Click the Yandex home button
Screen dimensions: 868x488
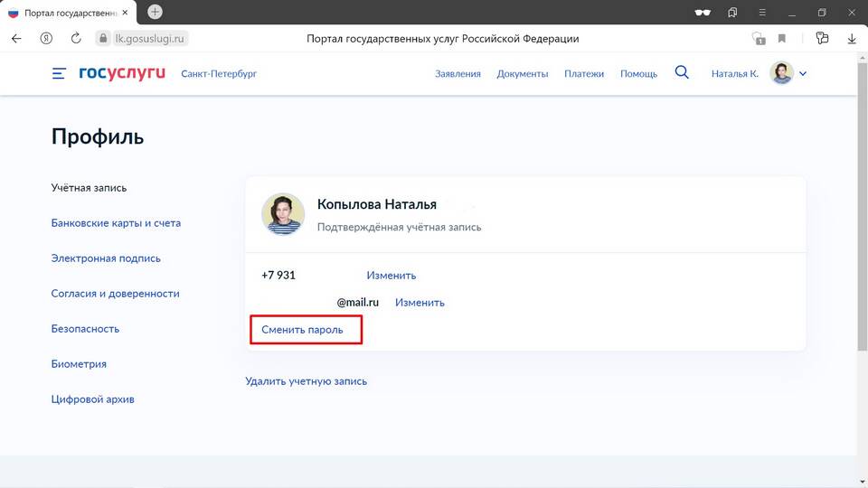tap(46, 39)
